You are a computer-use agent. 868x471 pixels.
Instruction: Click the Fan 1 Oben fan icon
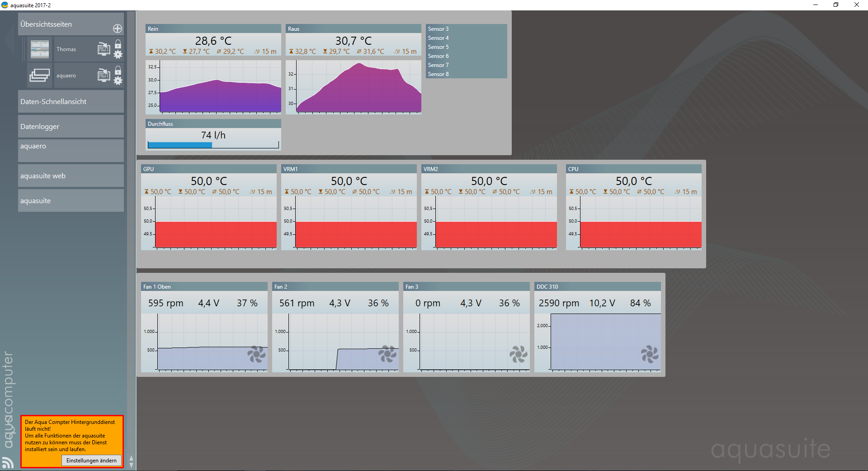click(x=256, y=354)
